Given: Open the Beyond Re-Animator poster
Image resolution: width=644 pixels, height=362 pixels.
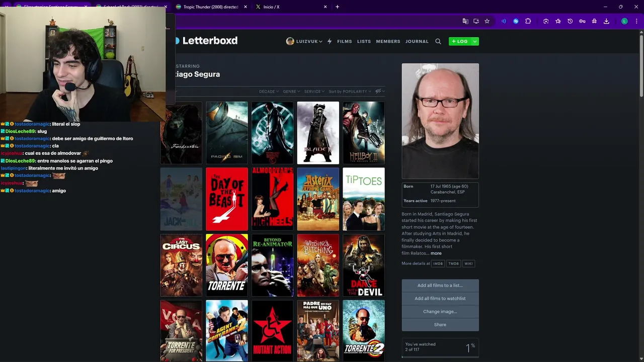Looking at the screenshot, I should coord(273,265).
